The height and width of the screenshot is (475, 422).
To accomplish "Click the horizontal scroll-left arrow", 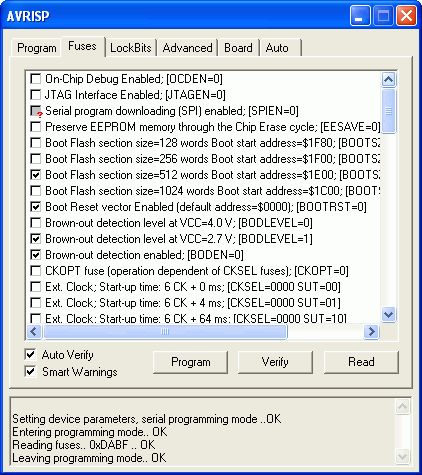I will 34,331.
